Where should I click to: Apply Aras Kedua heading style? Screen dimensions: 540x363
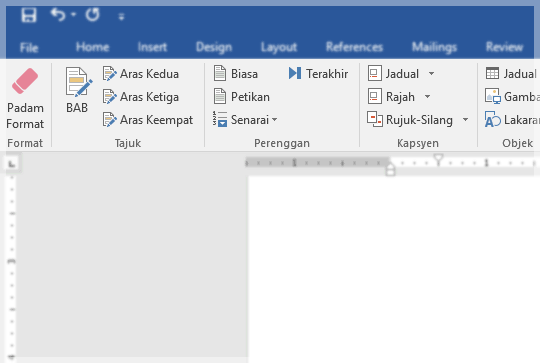click(x=141, y=74)
